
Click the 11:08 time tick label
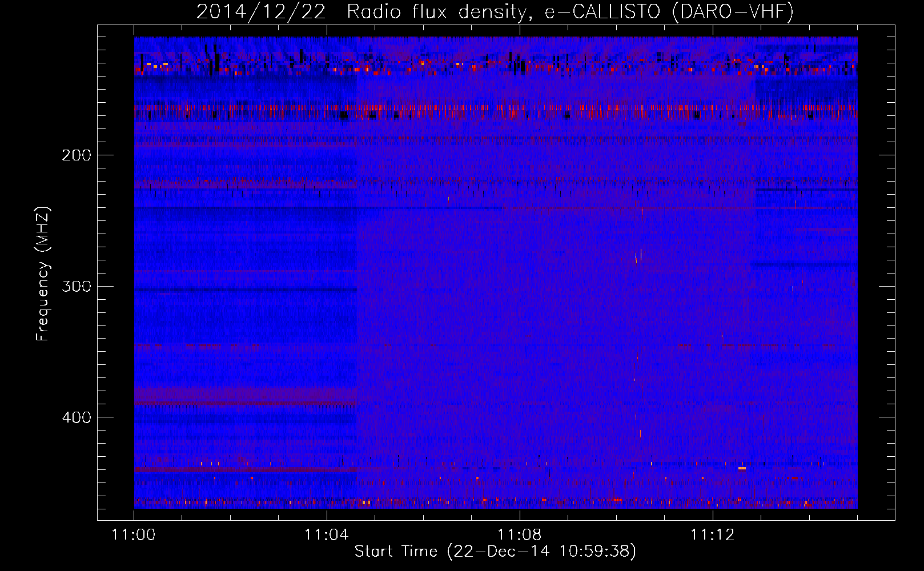click(519, 535)
